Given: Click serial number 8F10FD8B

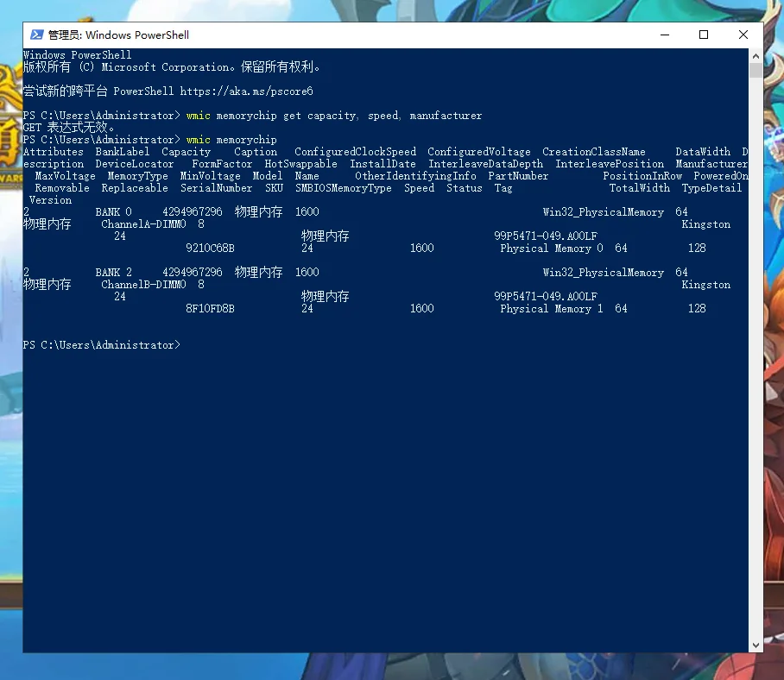Looking at the screenshot, I should 210,308.
